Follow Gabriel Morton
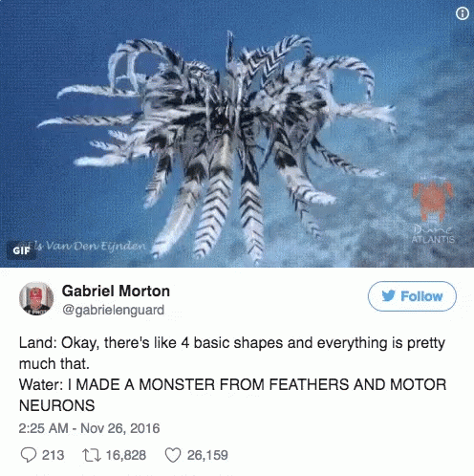Image resolution: width=474 pixels, height=476 pixels. 412,296
